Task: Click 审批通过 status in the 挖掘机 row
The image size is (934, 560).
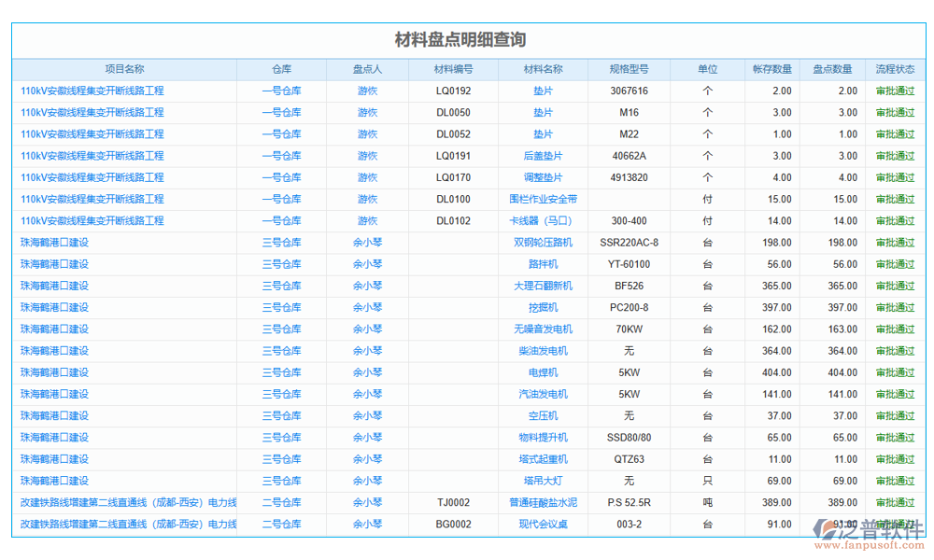Action: (895, 307)
